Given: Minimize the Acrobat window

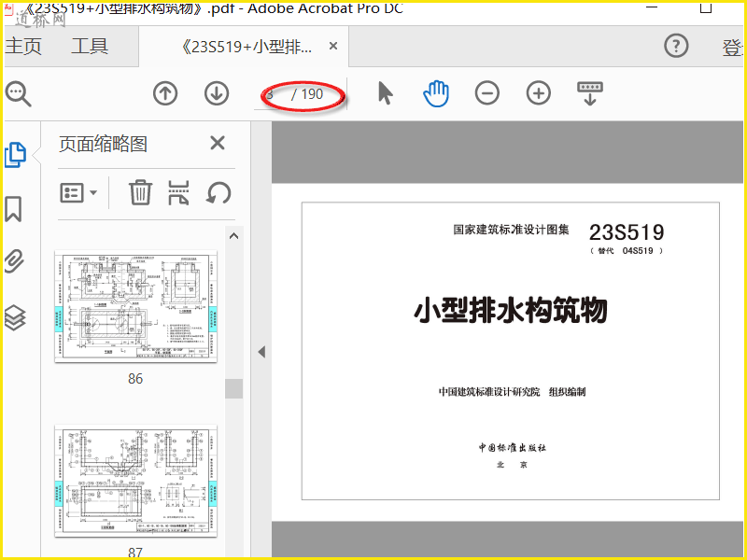Looking at the screenshot, I should [x=652, y=7].
